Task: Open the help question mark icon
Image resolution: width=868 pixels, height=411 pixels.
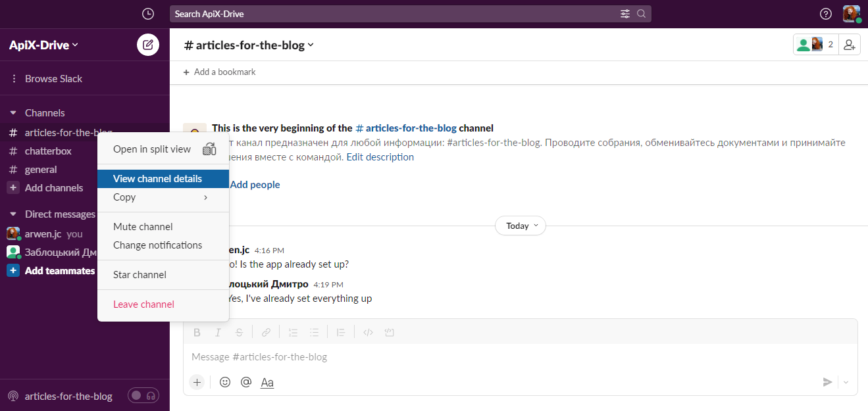Action: click(x=826, y=14)
